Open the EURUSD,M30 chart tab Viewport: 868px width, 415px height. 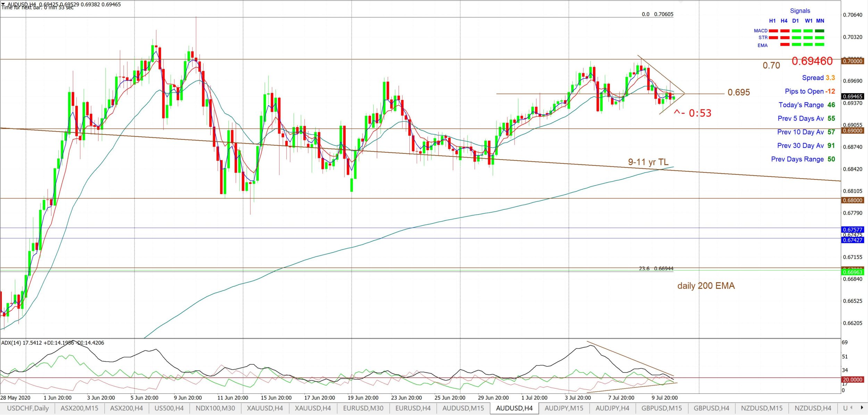[x=363, y=408]
